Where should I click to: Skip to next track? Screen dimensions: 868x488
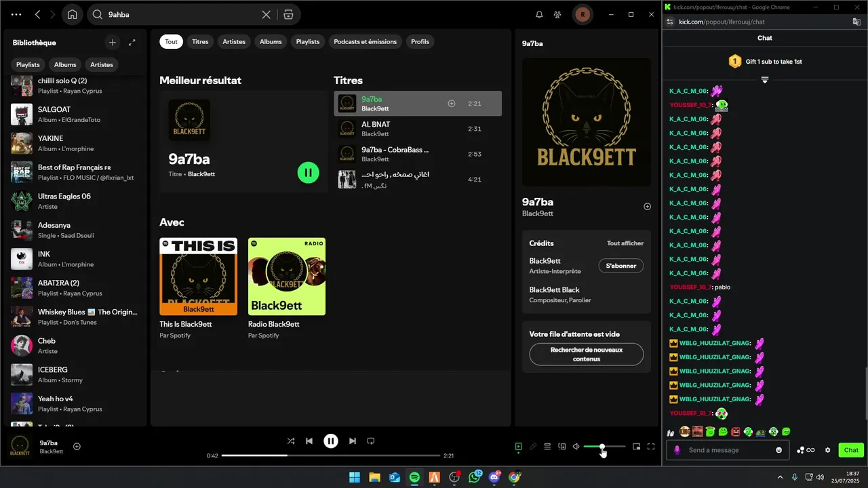[x=352, y=441]
